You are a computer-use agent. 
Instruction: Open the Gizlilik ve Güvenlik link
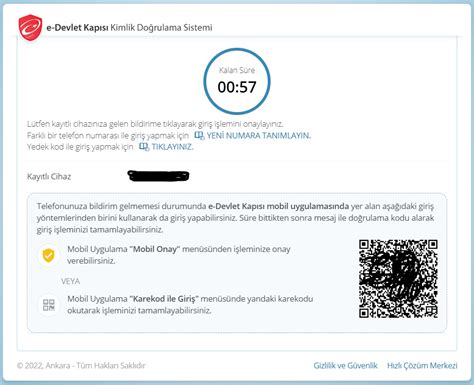[x=345, y=366]
